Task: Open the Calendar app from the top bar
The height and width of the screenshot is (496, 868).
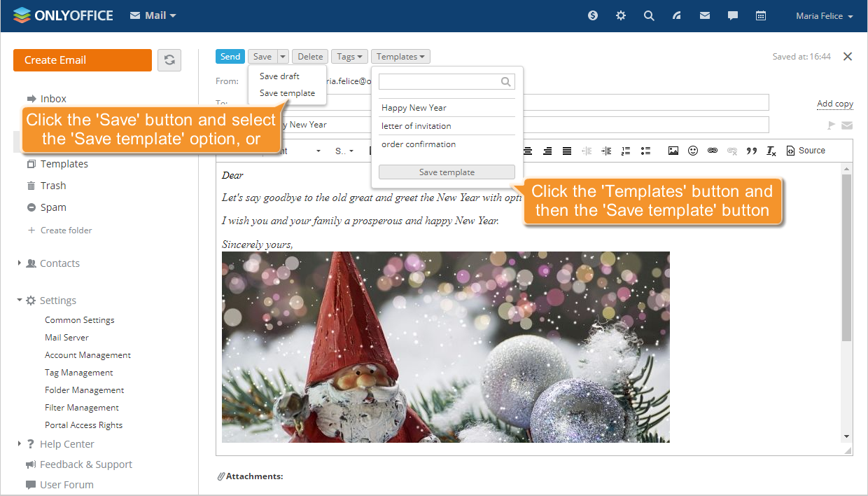Action: [761, 15]
